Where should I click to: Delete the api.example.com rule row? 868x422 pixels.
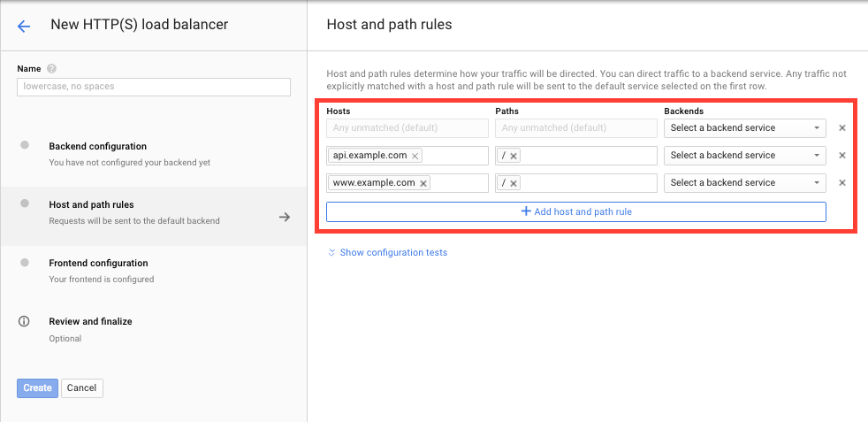842,156
